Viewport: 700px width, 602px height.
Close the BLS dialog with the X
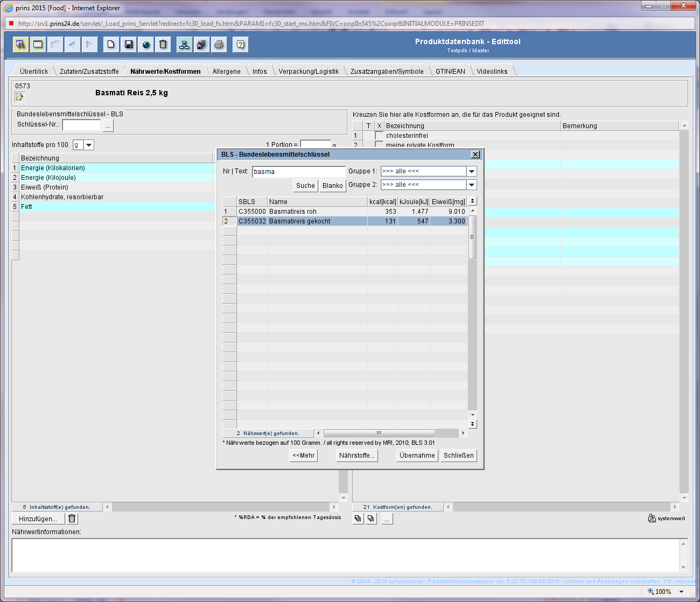475,155
